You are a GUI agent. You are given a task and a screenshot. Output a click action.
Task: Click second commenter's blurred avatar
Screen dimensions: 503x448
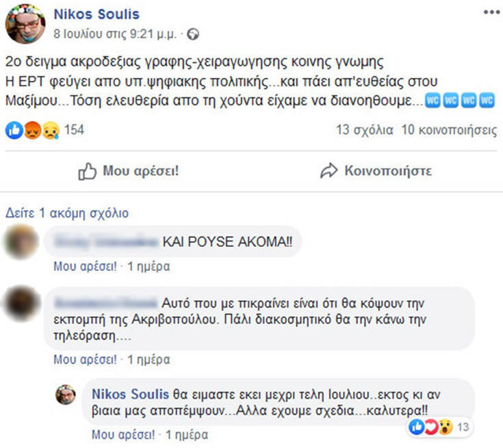pyautogui.click(x=21, y=304)
